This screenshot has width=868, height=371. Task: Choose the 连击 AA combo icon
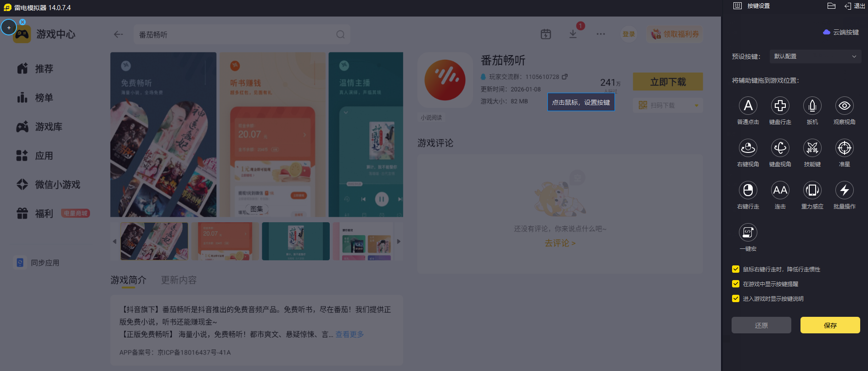pyautogui.click(x=780, y=190)
